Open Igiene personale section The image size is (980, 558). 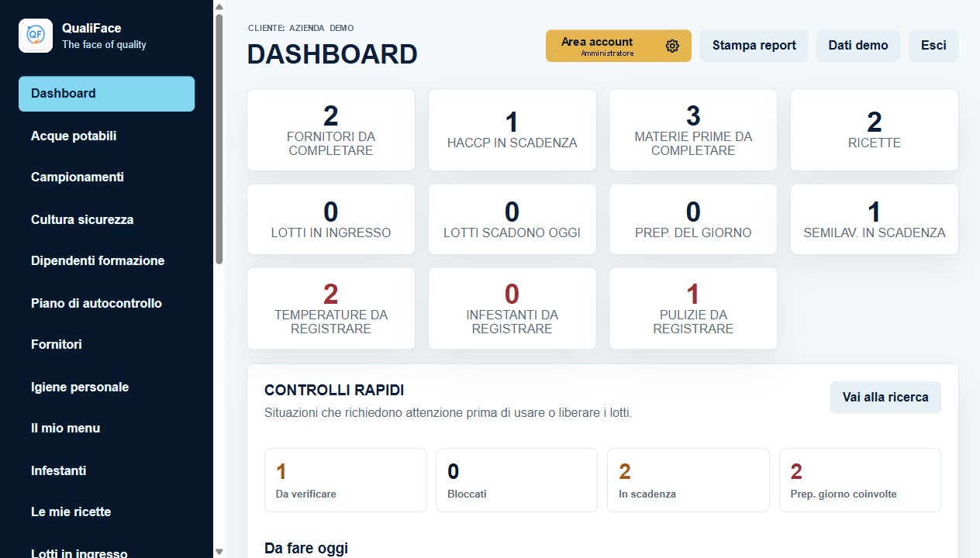tap(106, 387)
